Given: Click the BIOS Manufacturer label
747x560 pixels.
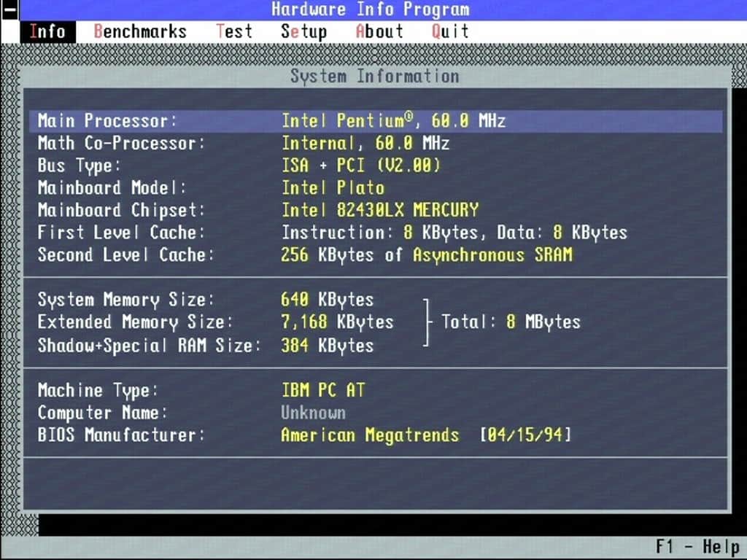Looking at the screenshot, I should [121, 435].
